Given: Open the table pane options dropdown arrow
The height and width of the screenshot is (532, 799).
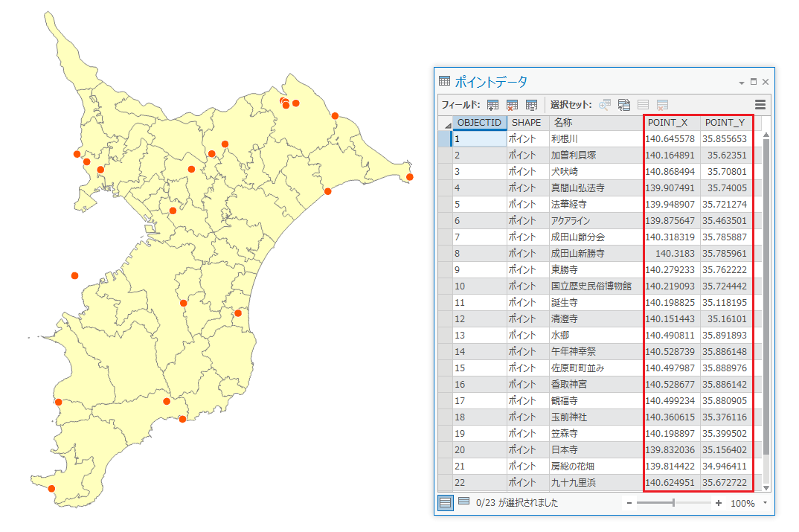Looking at the screenshot, I should [x=741, y=82].
